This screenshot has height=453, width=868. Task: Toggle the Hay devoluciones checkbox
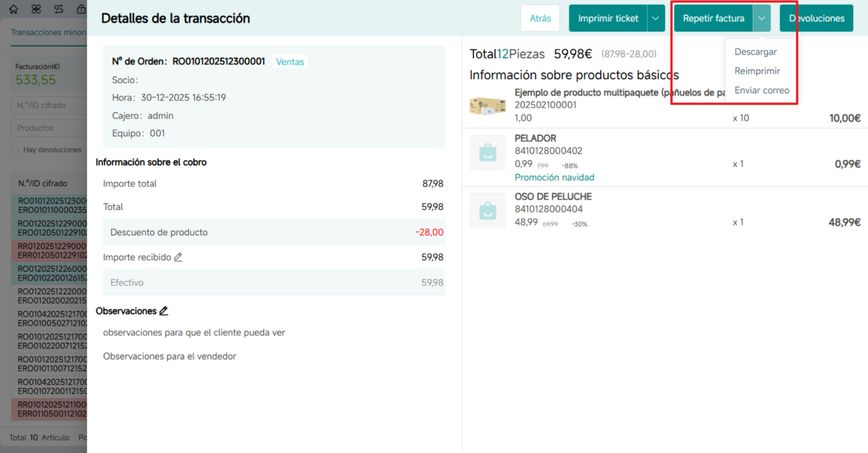point(15,150)
